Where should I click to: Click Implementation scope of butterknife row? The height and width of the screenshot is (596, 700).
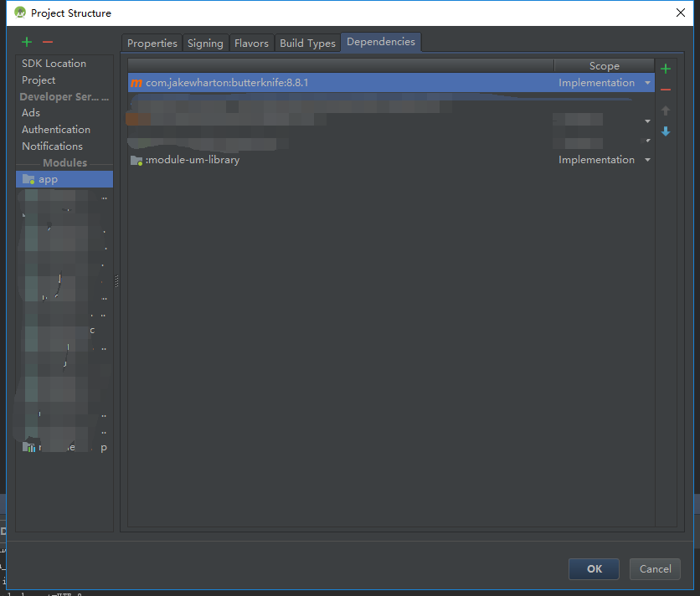tap(596, 83)
